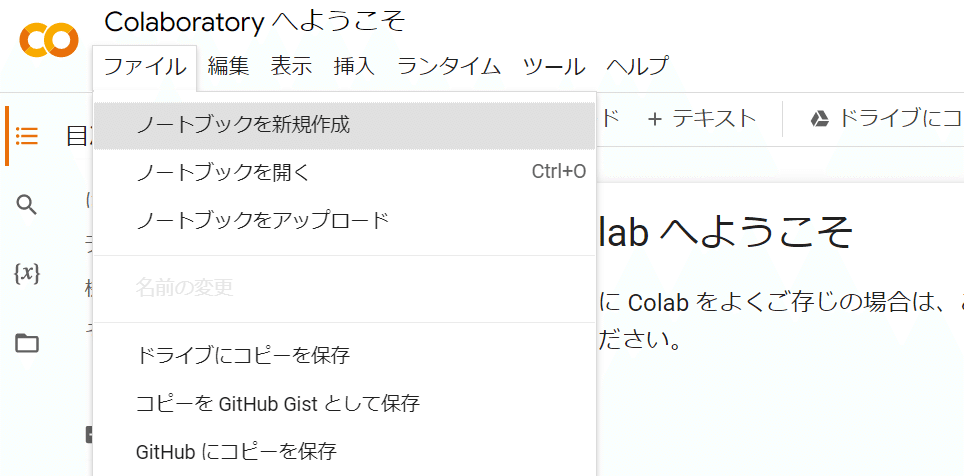Select コピーを GitHub Gist として保存
Viewport: 964px width, 476px height.
(x=277, y=403)
